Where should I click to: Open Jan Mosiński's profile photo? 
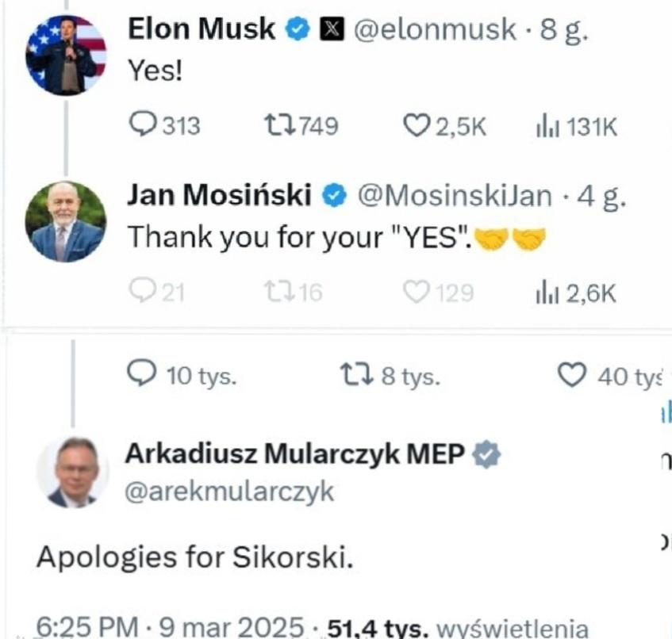tap(66, 221)
